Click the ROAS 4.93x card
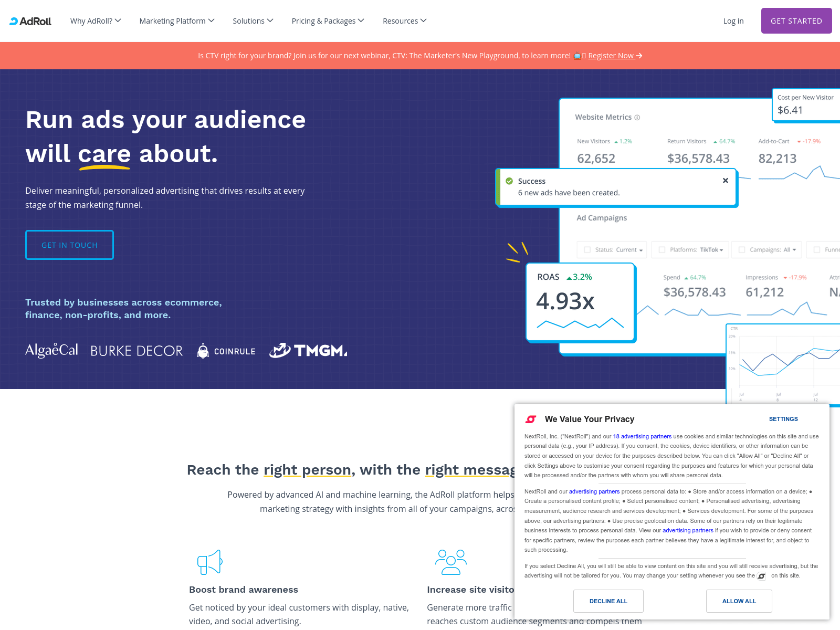This screenshot has height=630, width=840. (581, 302)
